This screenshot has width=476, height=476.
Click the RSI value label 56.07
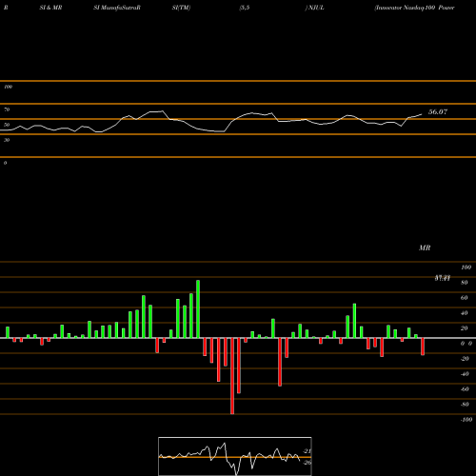coord(438,111)
